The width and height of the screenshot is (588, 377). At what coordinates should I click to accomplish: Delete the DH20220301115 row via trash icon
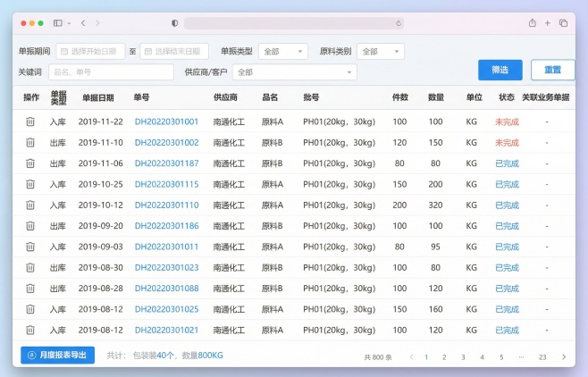[x=30, y=184]
